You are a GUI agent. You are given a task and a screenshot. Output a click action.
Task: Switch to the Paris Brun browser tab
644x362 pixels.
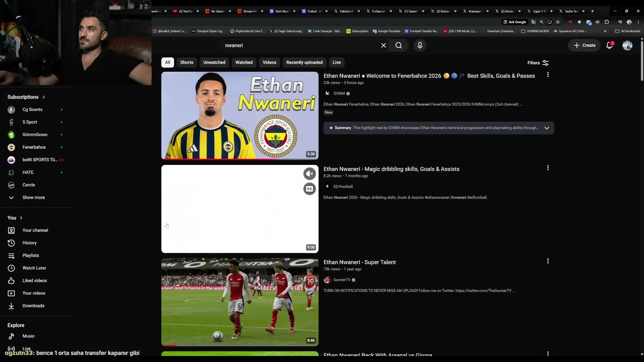pyautogui.click(x=282, y=11)
